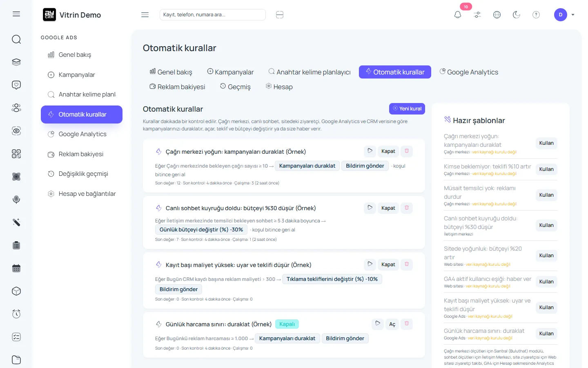Delete the Canlı sohbet kuyruğu doldu rule
This screenshot has width=588, height=368.
tap(407, 208)
